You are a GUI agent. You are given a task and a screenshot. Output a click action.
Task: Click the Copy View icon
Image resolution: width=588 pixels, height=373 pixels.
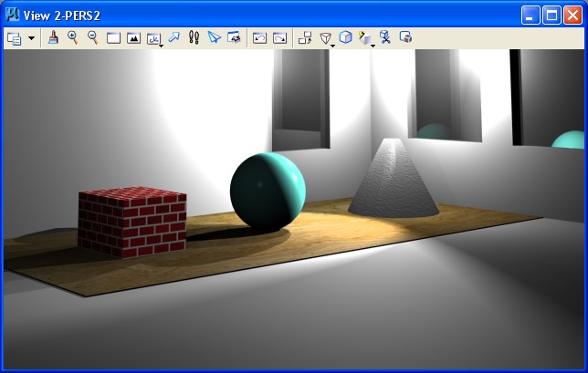305,37
